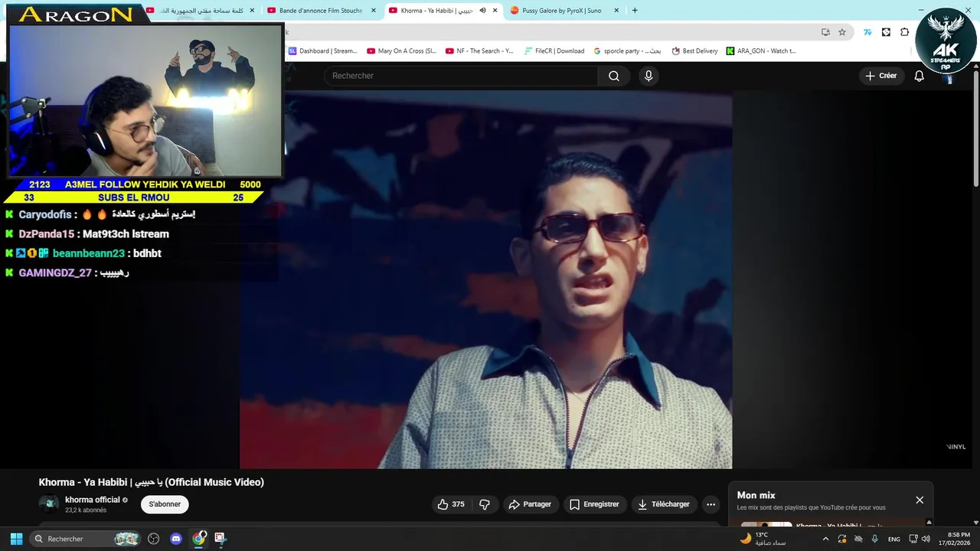The image size is (980, 551).
Task: Open Mary On A Cross bookmark
Action: pyautogui.click(x=401, y=51)
